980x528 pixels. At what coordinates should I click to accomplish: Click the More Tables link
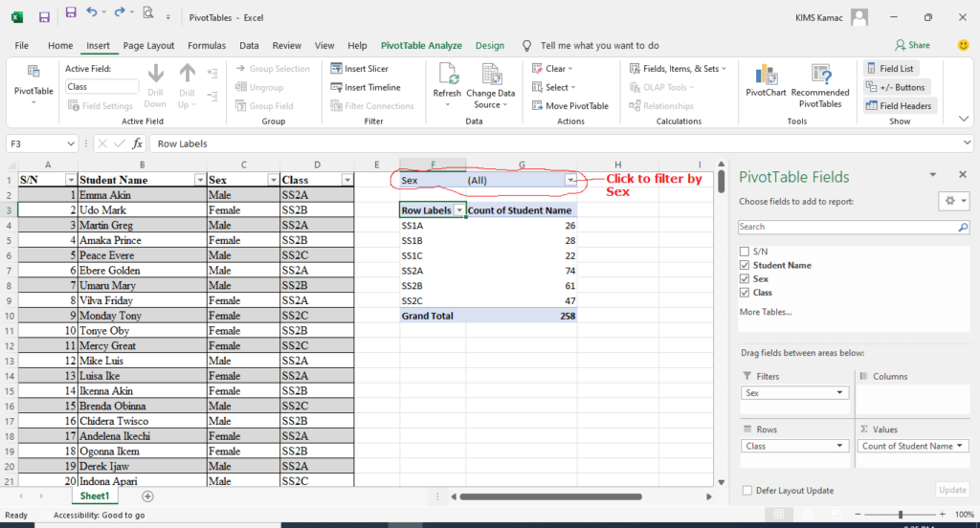766,312
